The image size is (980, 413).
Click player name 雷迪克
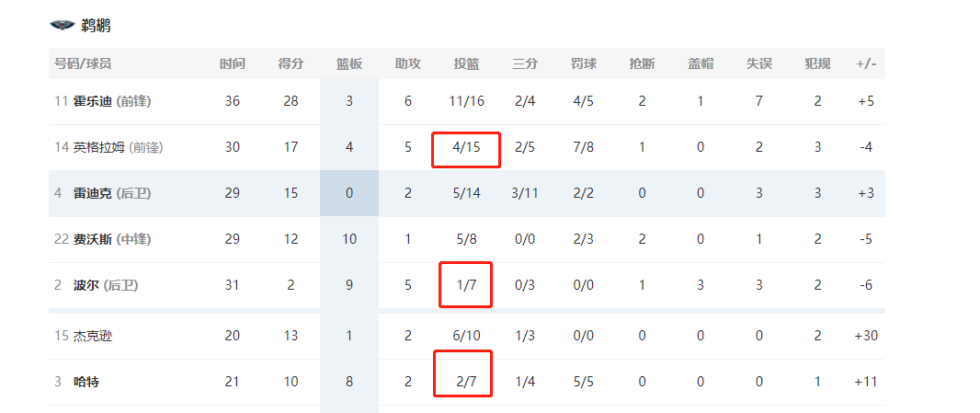93,193
